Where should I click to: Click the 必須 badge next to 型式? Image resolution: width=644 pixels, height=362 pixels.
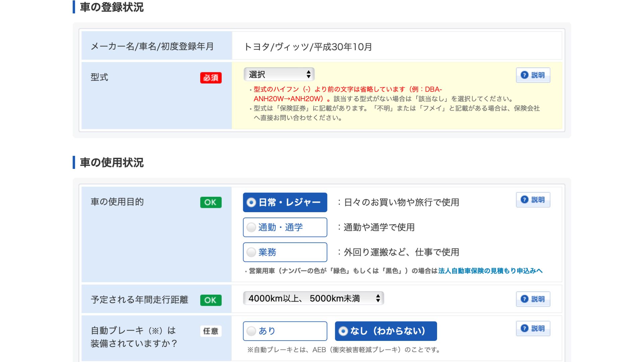coord(211,78)
